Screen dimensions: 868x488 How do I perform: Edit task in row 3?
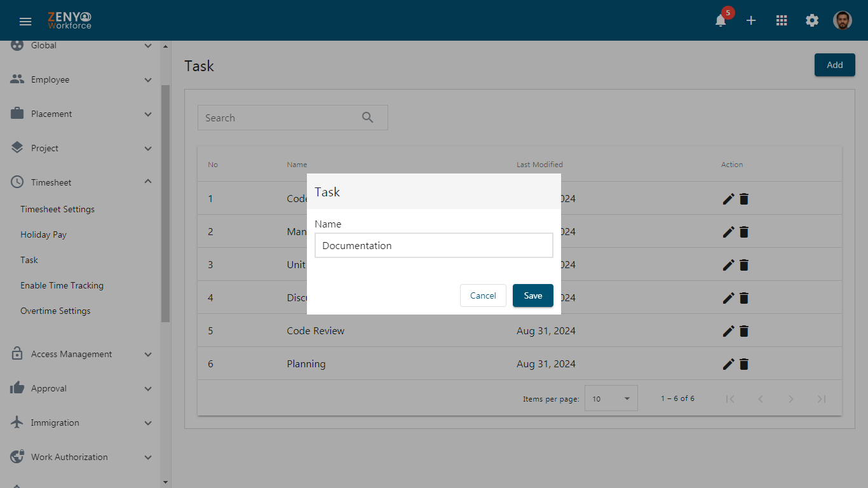[729, 265]
